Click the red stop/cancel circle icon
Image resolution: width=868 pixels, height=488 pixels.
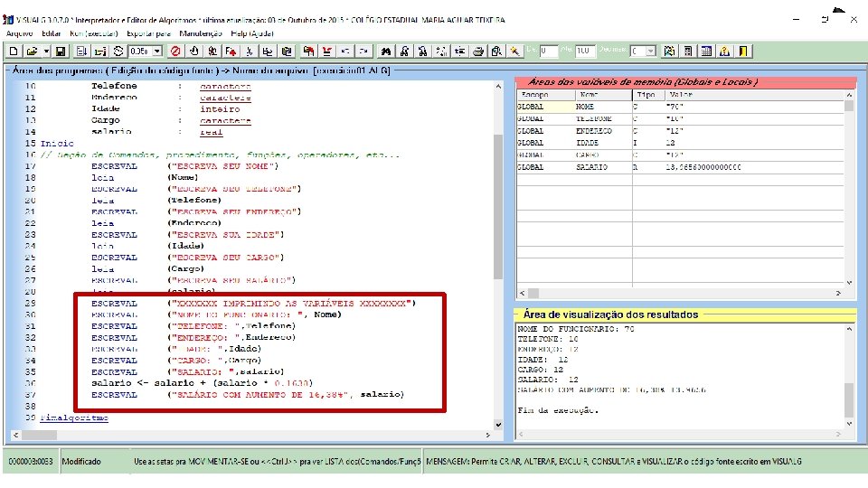(175, 51)
